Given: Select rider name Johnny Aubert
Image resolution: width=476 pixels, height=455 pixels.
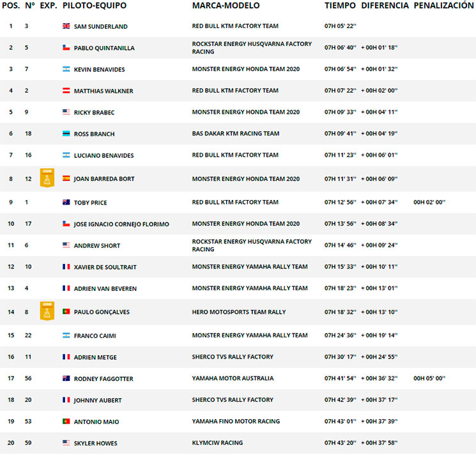Looking at the screenshot, I should tap(98, 401).
